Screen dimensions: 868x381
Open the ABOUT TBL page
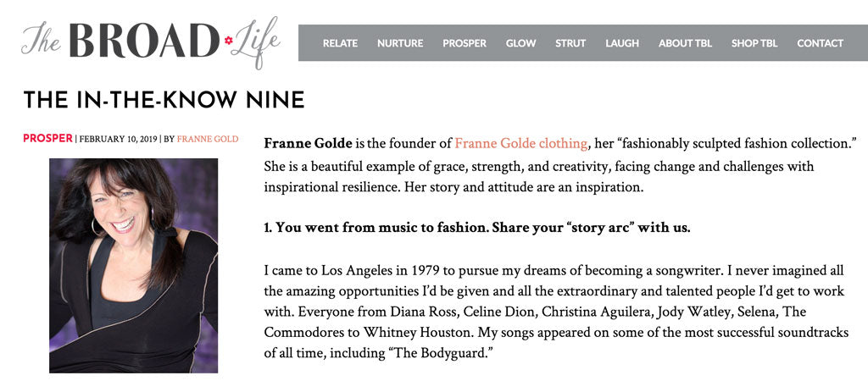tap(685, 43)
